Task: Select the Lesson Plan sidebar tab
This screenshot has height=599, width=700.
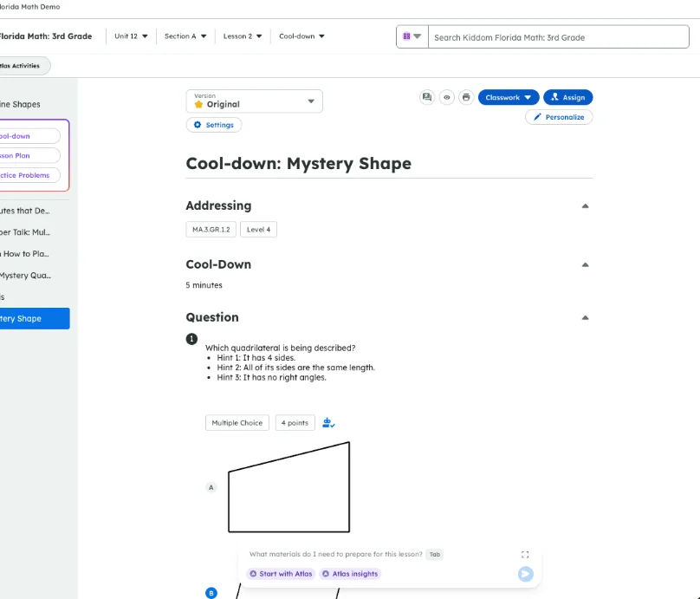Action: point(29,155)
